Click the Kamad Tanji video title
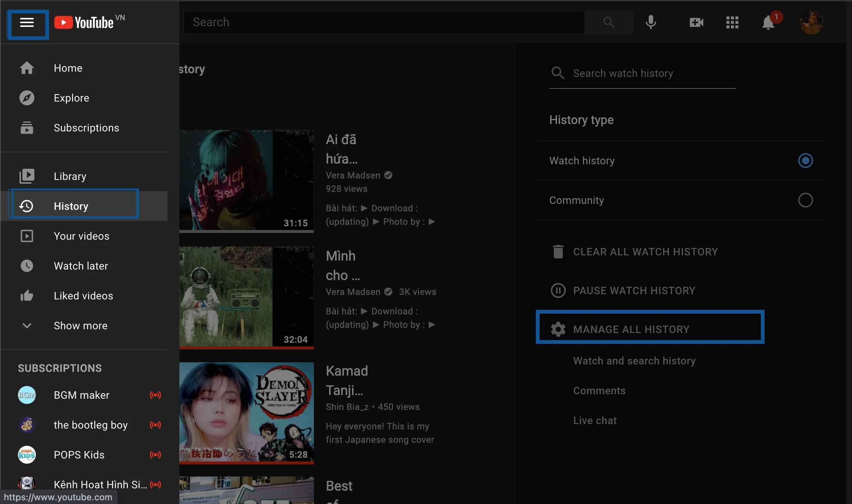Screen dimensions: 852x504 point(347,380)
